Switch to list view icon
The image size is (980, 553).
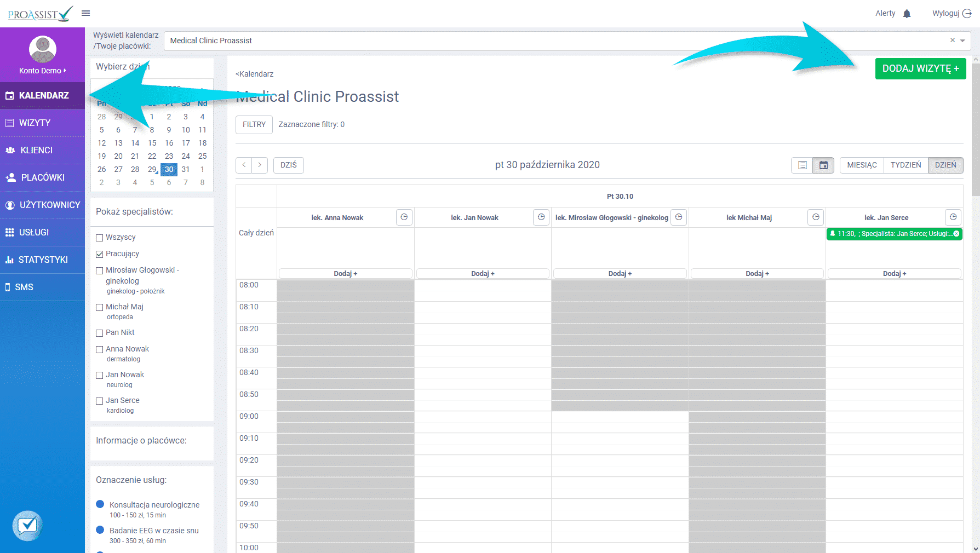pyautogui.click(x=802, y=165)
